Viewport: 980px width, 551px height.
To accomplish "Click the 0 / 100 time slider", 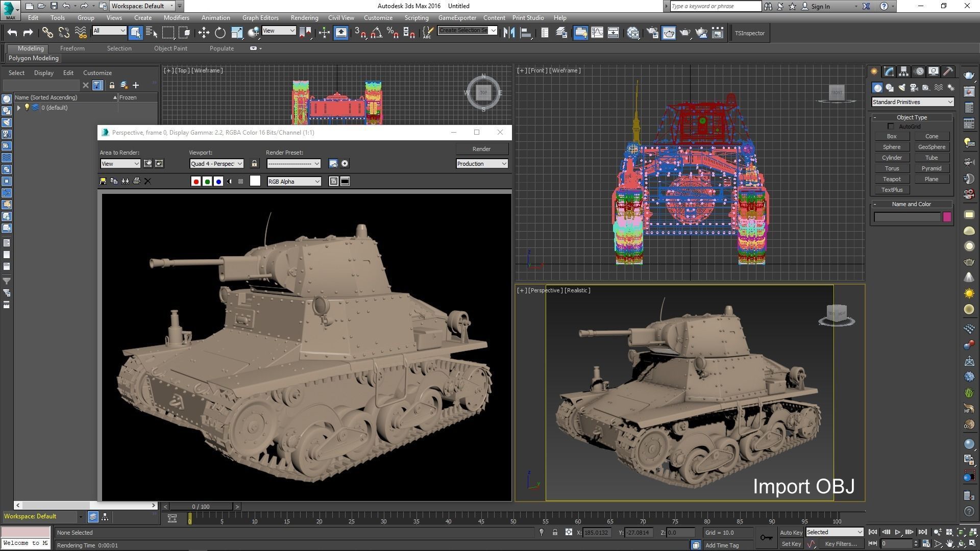I will (201, 507).
